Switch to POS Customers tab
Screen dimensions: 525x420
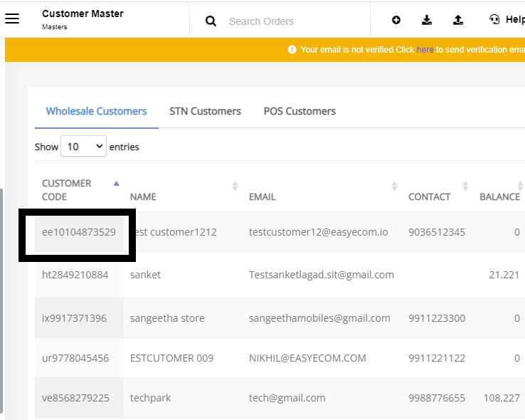click(299, 111)
